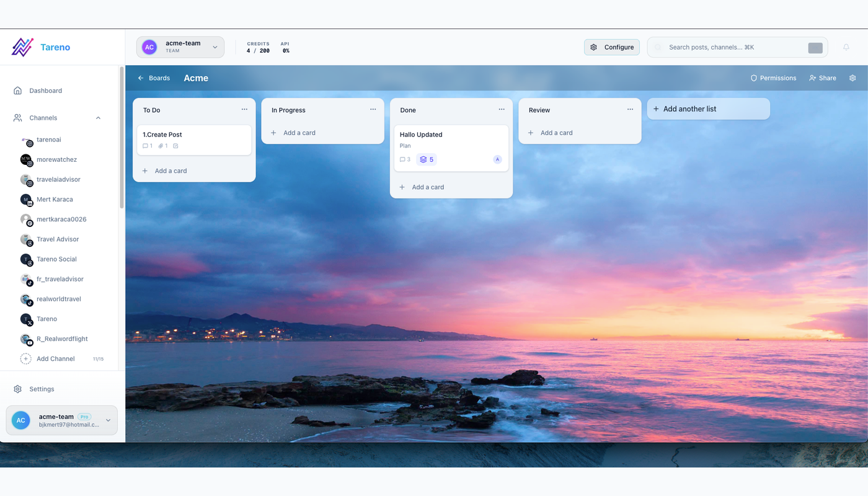This screenshot has width=868, height=496.
Task: Select the Mert Karaca channel avatar
Action: [26, 200]
